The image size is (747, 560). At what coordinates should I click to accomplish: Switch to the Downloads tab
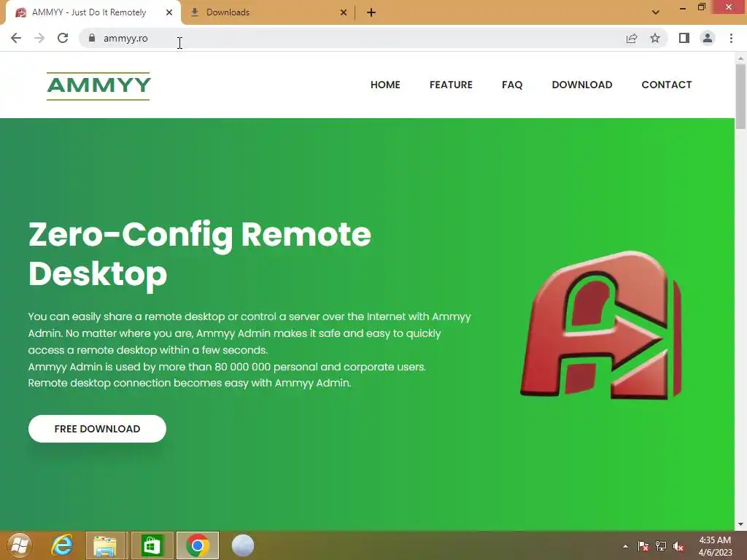click(268, 12)
